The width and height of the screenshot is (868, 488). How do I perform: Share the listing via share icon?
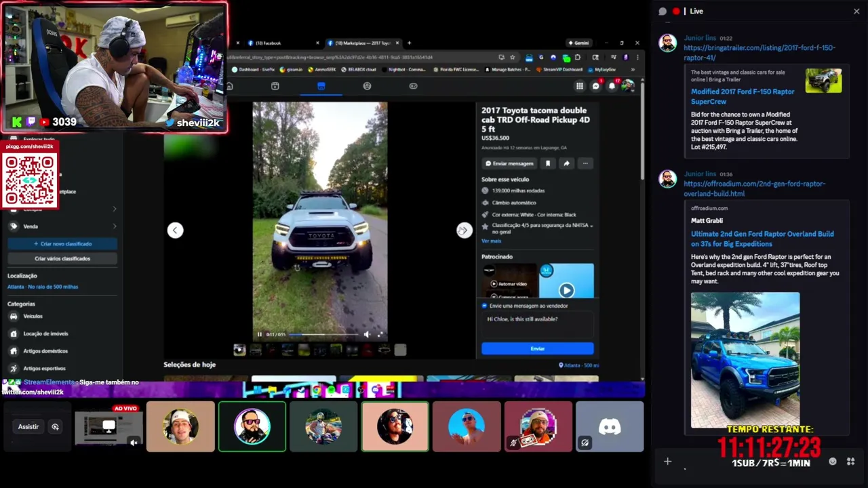pyautogui.click(x=566, y=163)
